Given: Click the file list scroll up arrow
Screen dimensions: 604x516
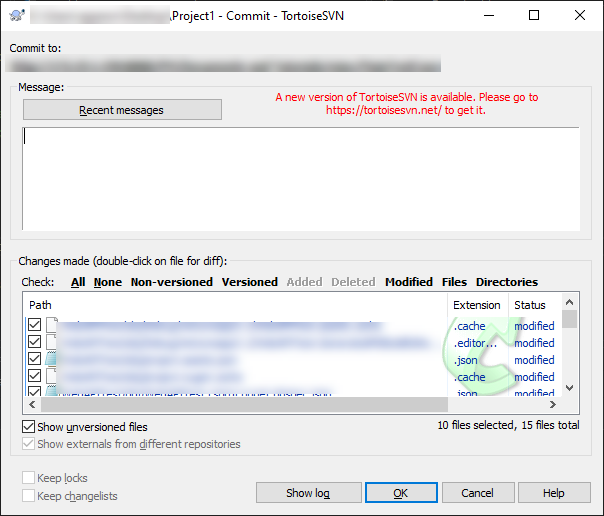Looking at the screenshot, I should tap(569, 302).
